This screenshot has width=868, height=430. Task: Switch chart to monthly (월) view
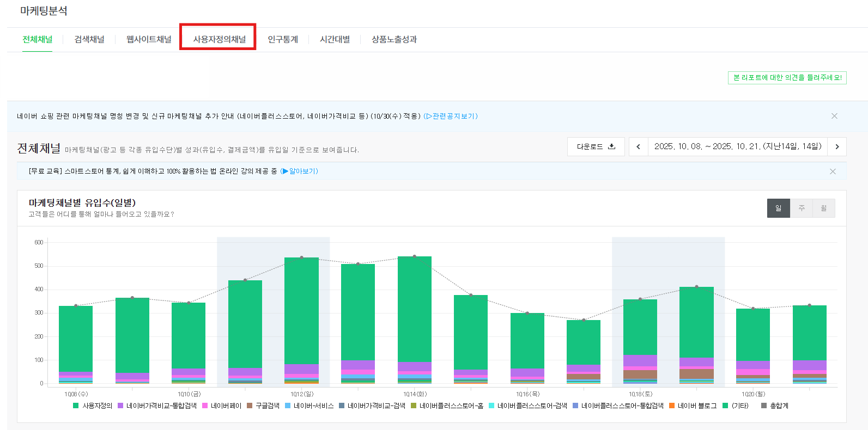(x=824, y=208)
